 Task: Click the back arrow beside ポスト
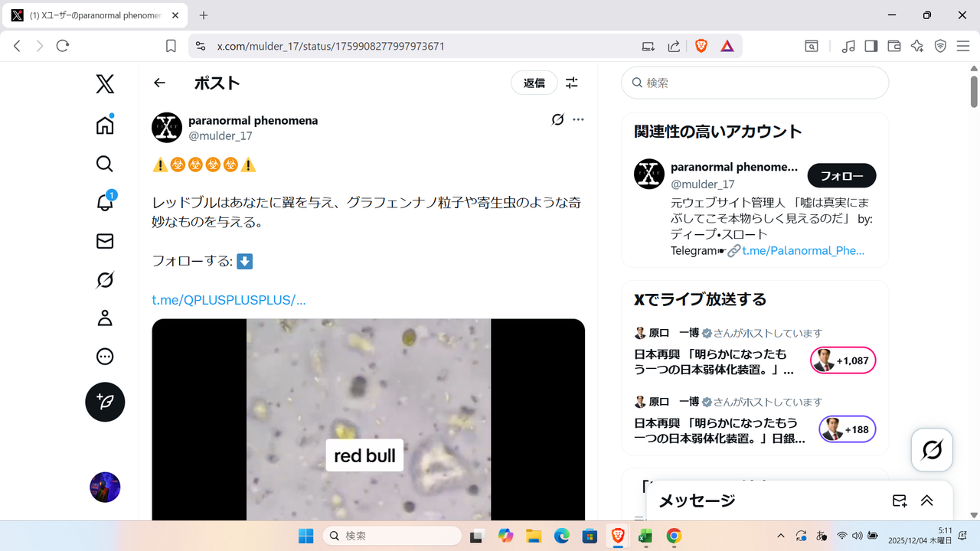pyautogui.click(x=159, y=83)
